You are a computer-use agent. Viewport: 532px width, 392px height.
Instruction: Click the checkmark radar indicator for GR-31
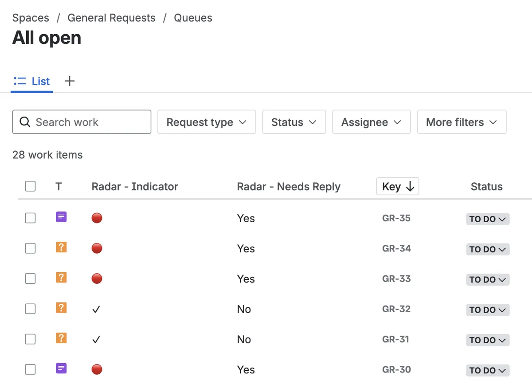coord(96,339)
